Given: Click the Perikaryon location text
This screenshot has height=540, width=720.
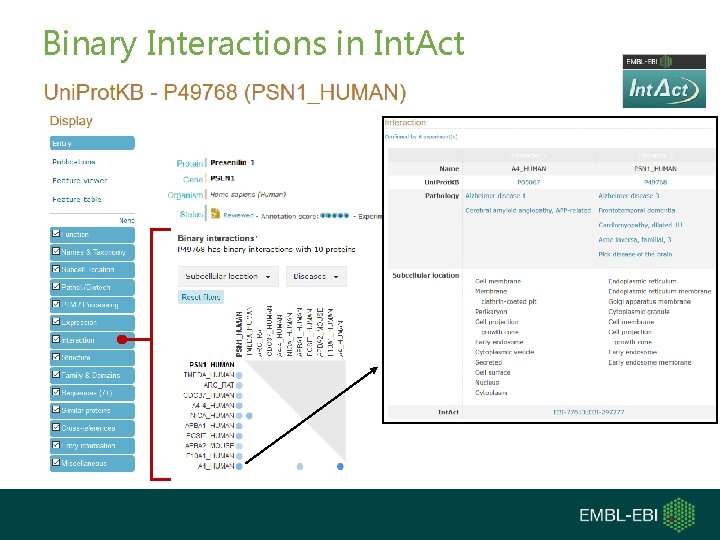Looking at the screenshot, I should [491, 312].
